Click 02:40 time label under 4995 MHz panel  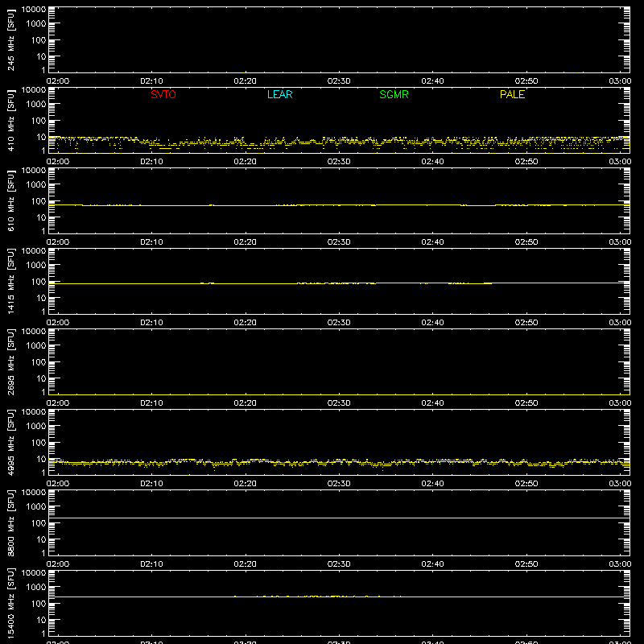pyautogui.click(x=432, y=484)
